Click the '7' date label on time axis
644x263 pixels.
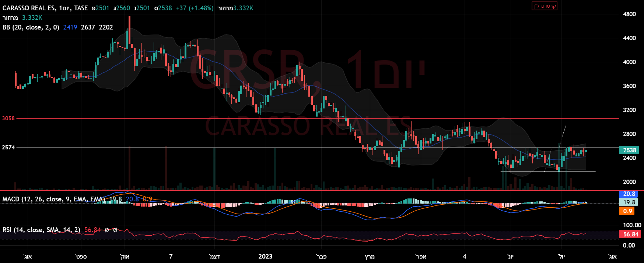tap(171, 256)
